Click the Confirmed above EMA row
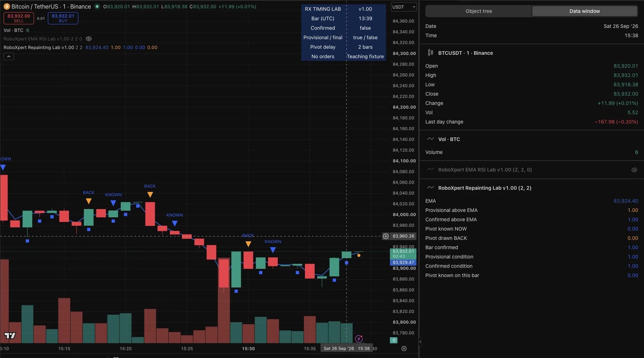644x358 pixels. [531, 219]
